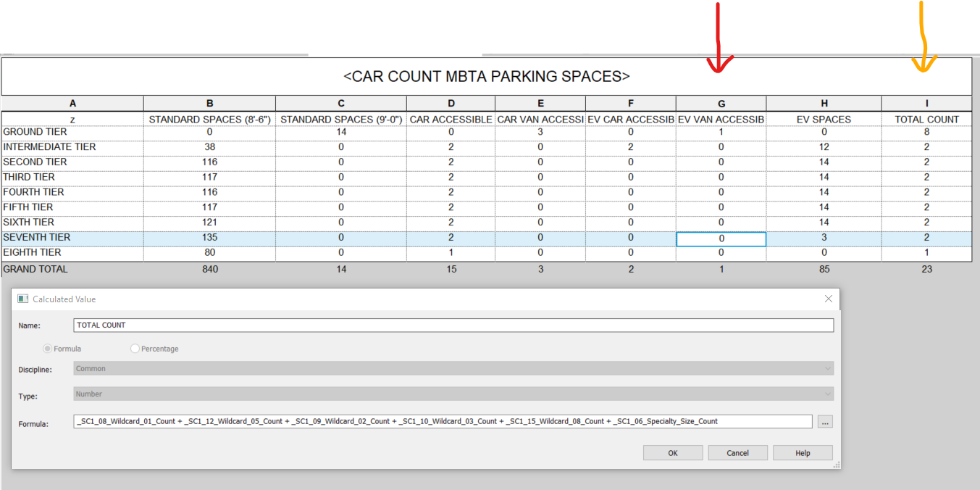The width and height of the screenshot is (980, 490).
Task: Confirm changes with the OK button
Action: [672, 452]
